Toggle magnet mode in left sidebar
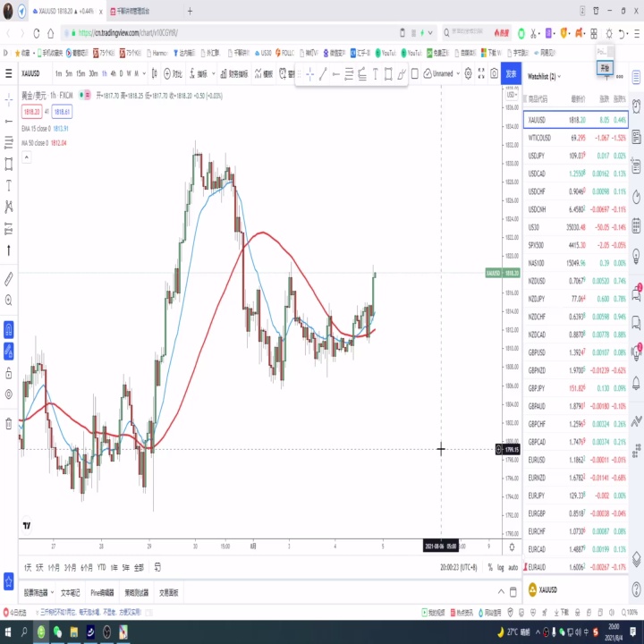Screen dimensions: 644x644 tap(8, 330)
